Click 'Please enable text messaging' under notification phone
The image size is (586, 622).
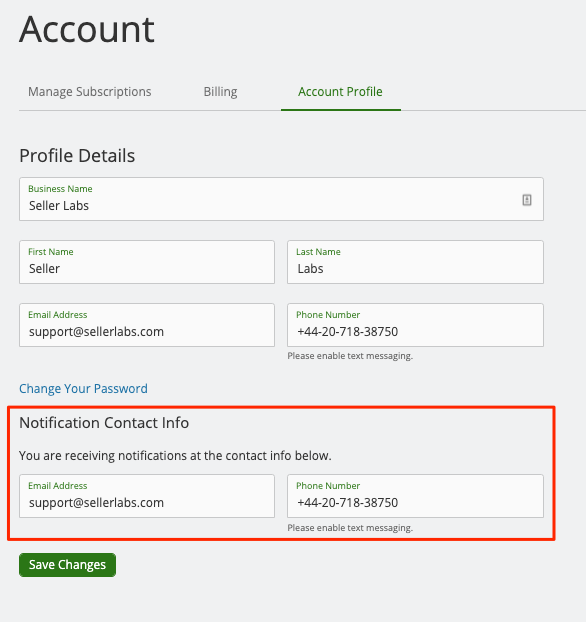350,528
